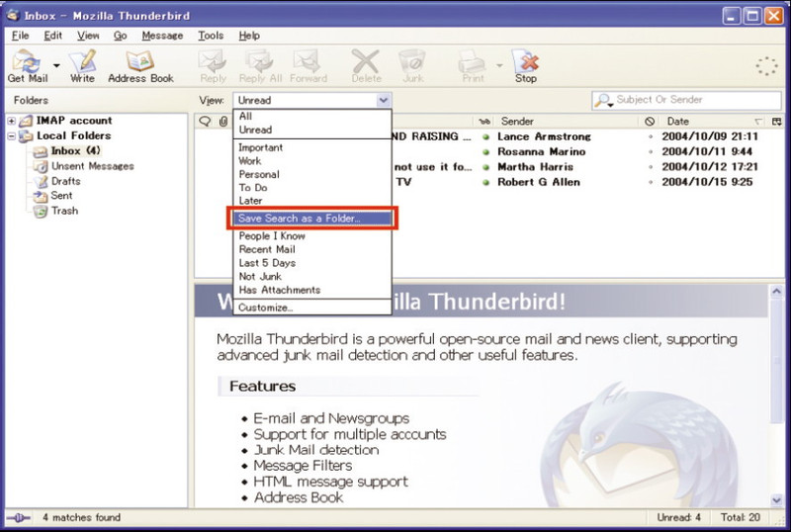The width and height of the screenshot is (791, 532).
Task: Click the online/offline status bar icon
Action: click(x=19, y=518)
